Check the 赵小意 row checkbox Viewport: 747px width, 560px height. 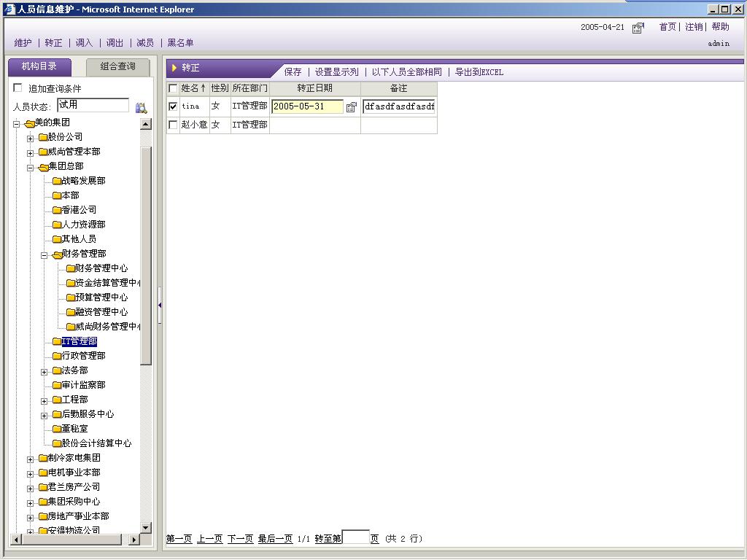[x=173, y=125]
